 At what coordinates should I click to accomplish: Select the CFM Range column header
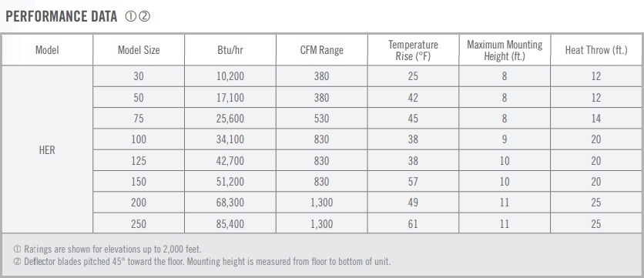pos(321,50)
